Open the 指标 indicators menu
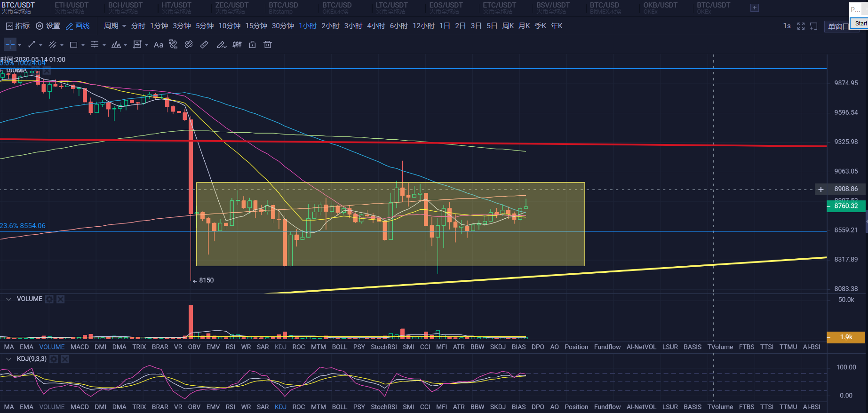Screen dimensions: 868x413 [17, 26]
